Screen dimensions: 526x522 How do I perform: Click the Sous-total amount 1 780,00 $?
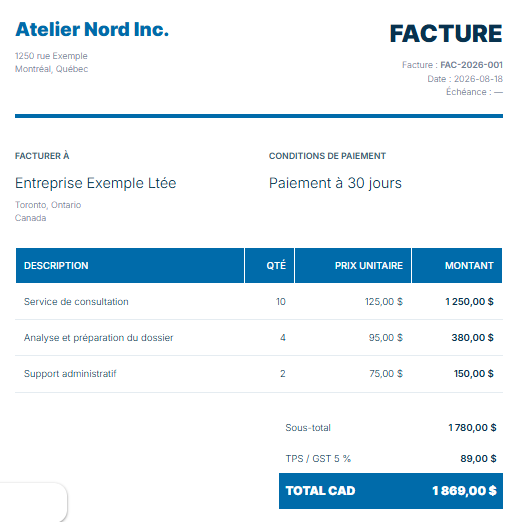tap(472, 428)
